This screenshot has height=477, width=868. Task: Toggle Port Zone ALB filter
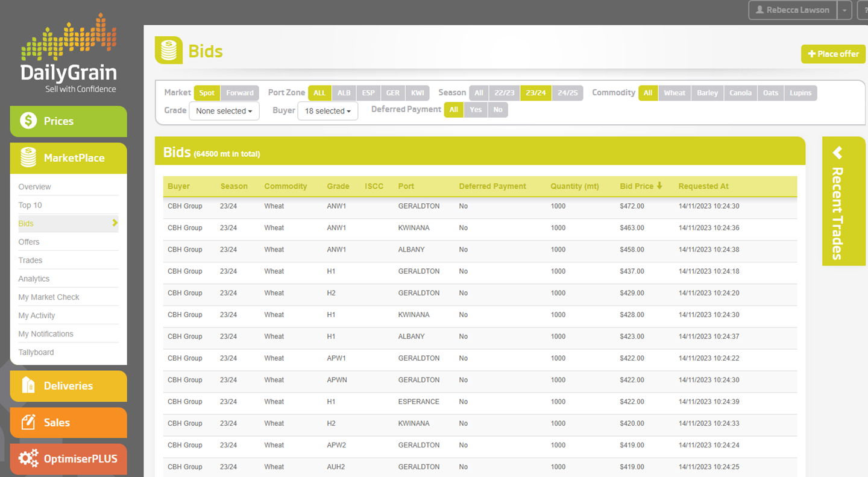pyautogui.click(x=344, y=93)
